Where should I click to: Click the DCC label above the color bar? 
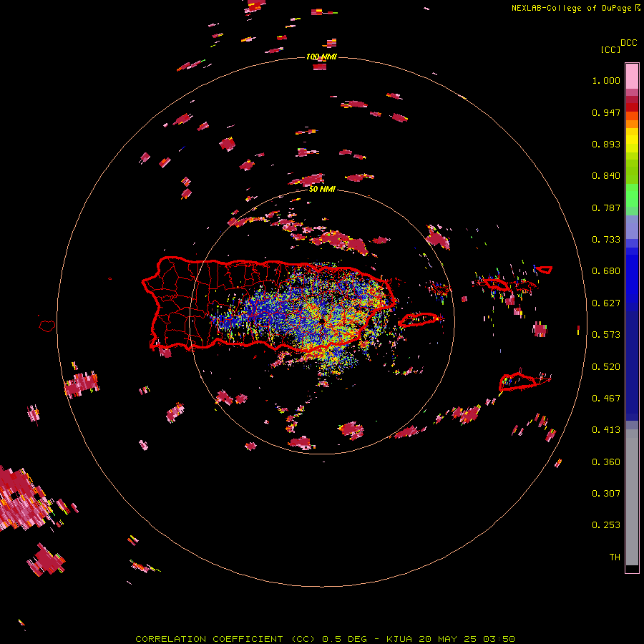(x=628, y=43)
